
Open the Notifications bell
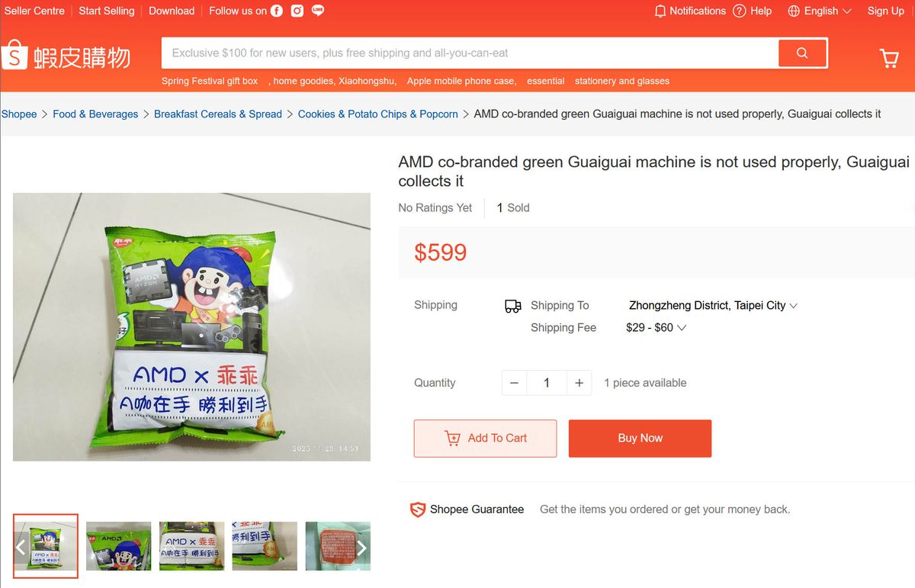661,11
